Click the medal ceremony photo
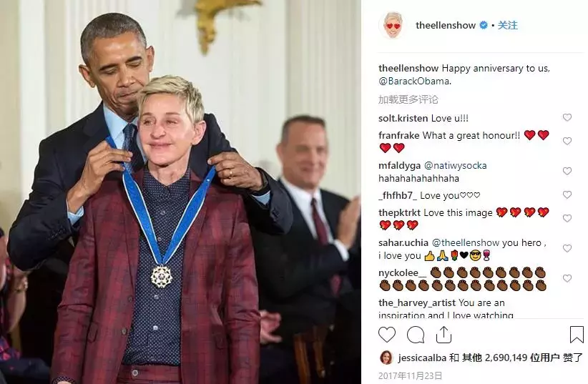The width and height of the screenshot is (588, 384). click(x=180, y=192)
